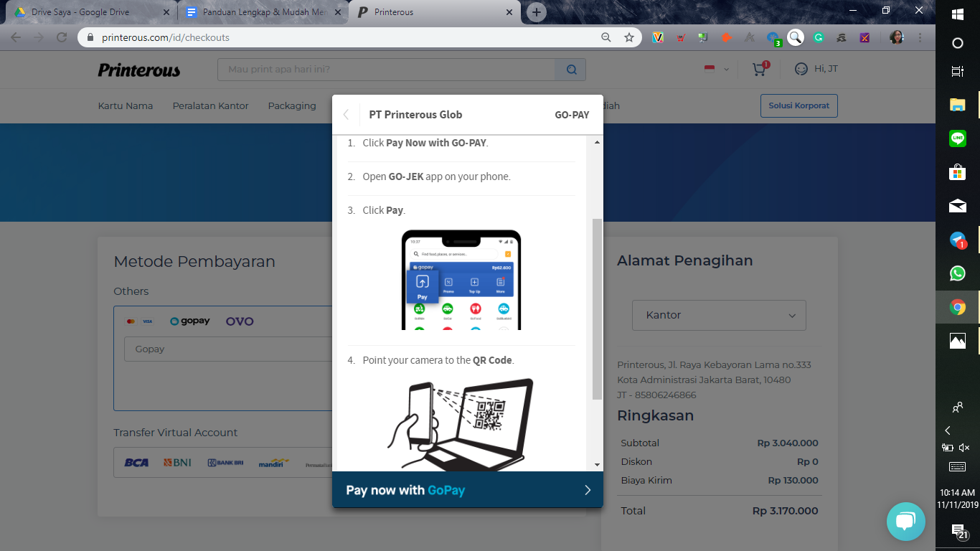Screen dimensions: 980x551
Task: Select the Printerous browser tab
Action: (x=435, y=12)
